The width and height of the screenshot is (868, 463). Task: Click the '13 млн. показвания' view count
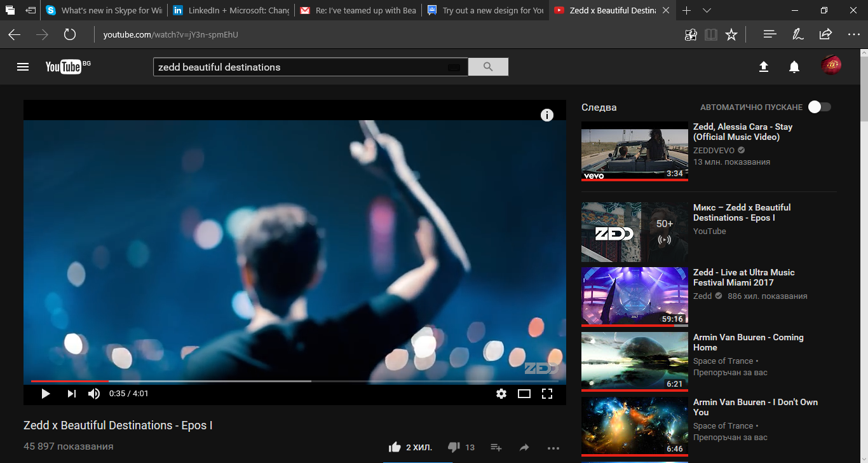731,162
